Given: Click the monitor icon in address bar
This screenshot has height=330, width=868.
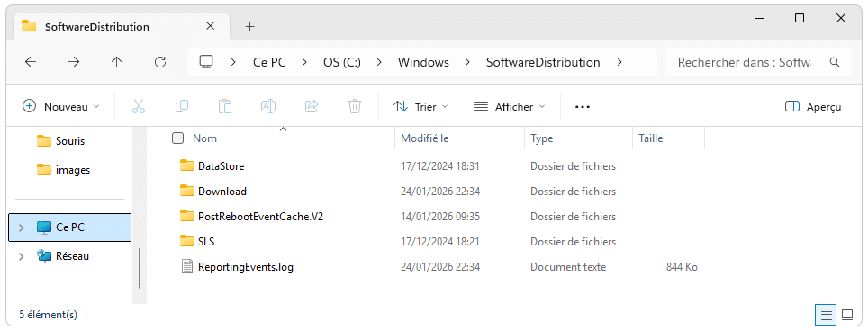Looking at the screenshot, I should (206, 62).
